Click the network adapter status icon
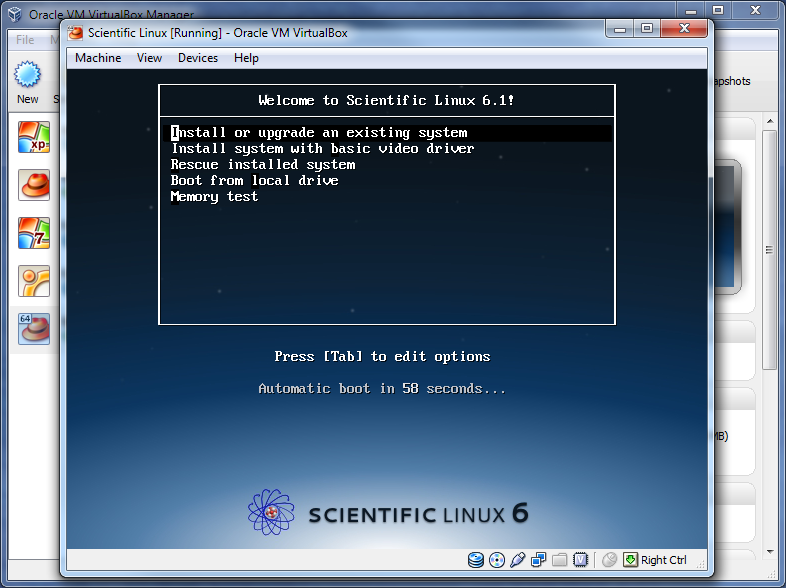786x588 pixels. pyautogui.click(x=539, y=559)
